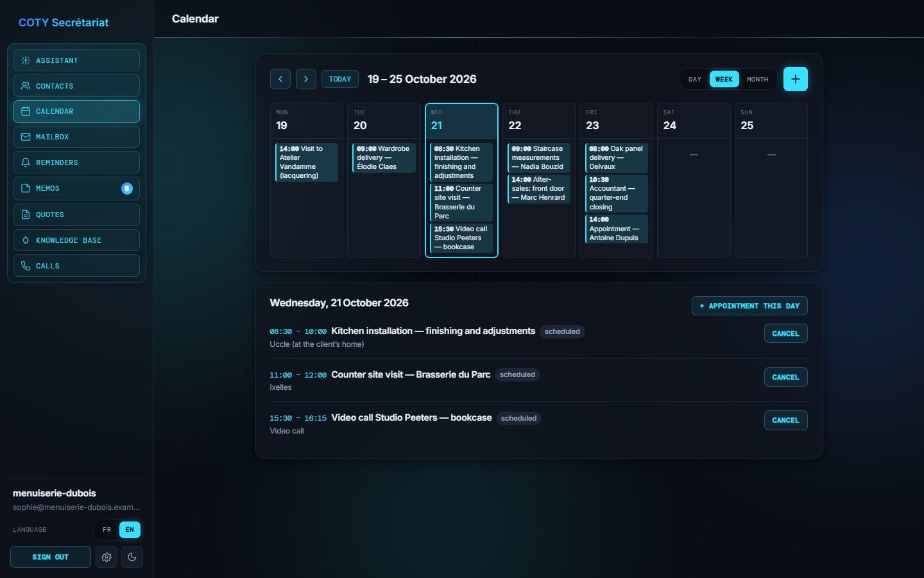Select Monday 19 in the week header

tap(307, 121)
